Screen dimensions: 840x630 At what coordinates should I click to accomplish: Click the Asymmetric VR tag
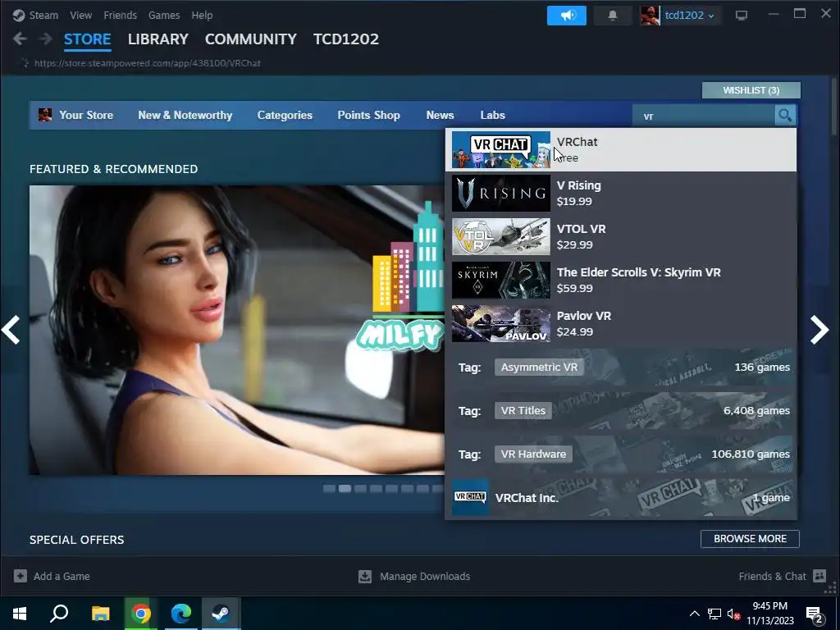[539, 367]
